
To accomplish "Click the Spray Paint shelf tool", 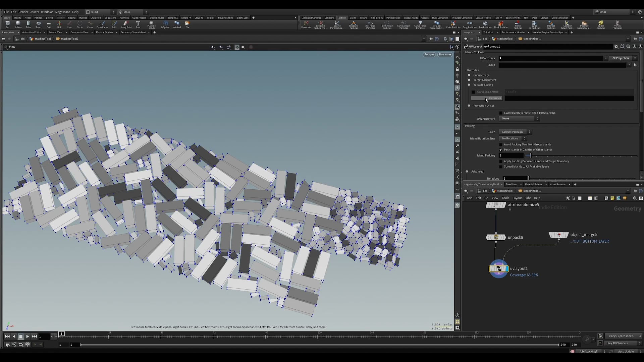I will point(125,24).
